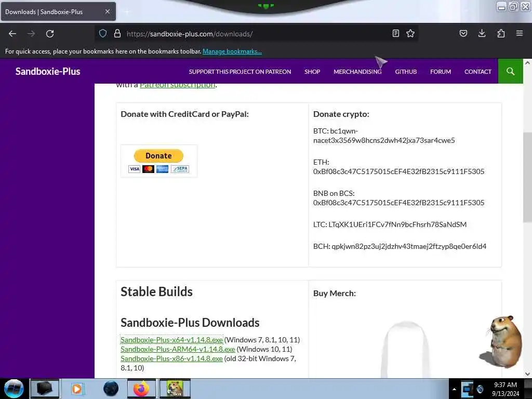Click the BTC donation address
Viewport: 532px width, 399px height.
tap(384, 136)
